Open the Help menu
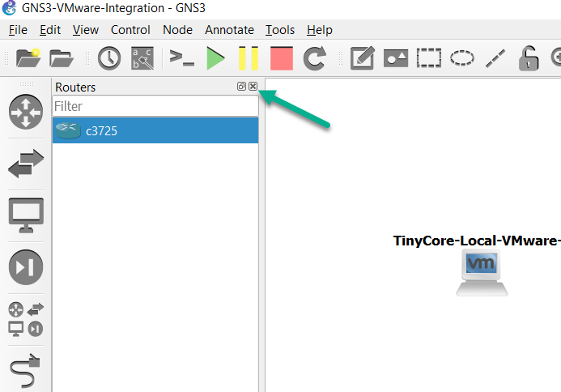Screen dimensions: 561x392 click(x=320, y=30)
